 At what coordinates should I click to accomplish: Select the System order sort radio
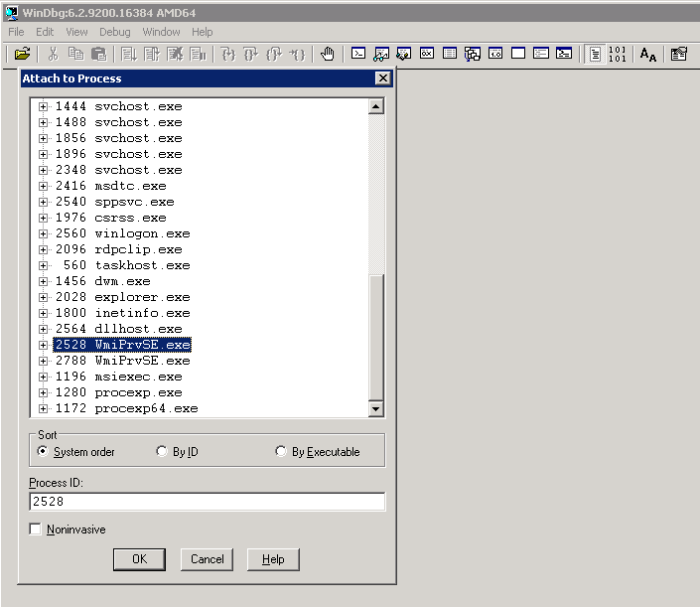click(43, 451)
